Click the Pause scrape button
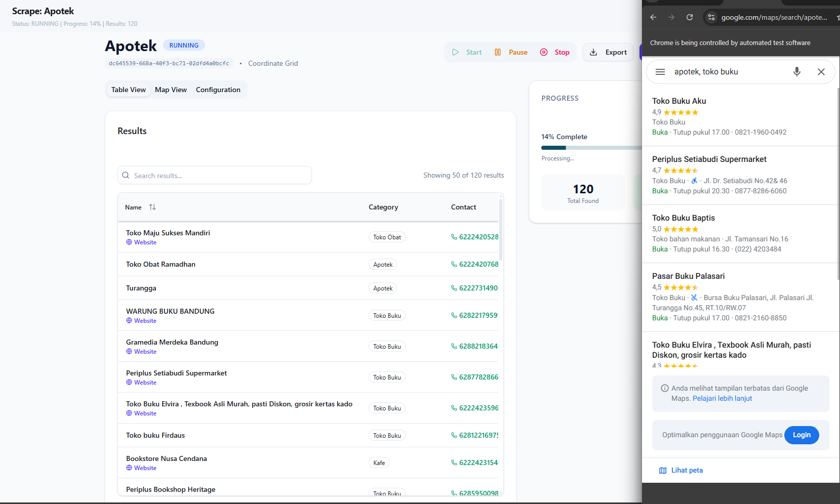Viewport: 840px width, 504px height. pos(511,52)
